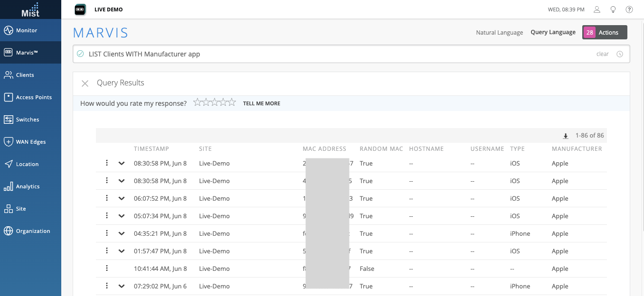
Task: Open WAN Edges in sidebar
Action: click(x=30, y=142)
